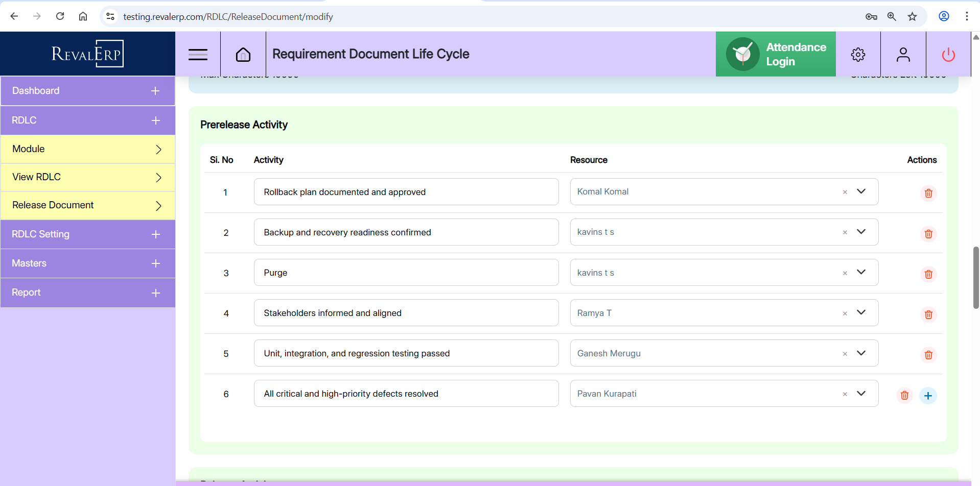The height and width of the screenshot is (486, 980).
Task: Open the View RDLC menu item
Action: click(x=88, y=177)
